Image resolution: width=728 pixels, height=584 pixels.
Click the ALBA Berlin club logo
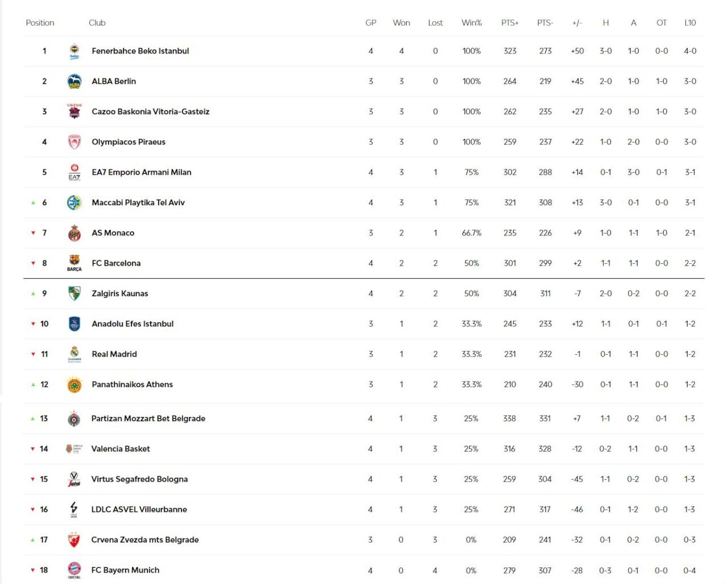[x=75, y=81]
